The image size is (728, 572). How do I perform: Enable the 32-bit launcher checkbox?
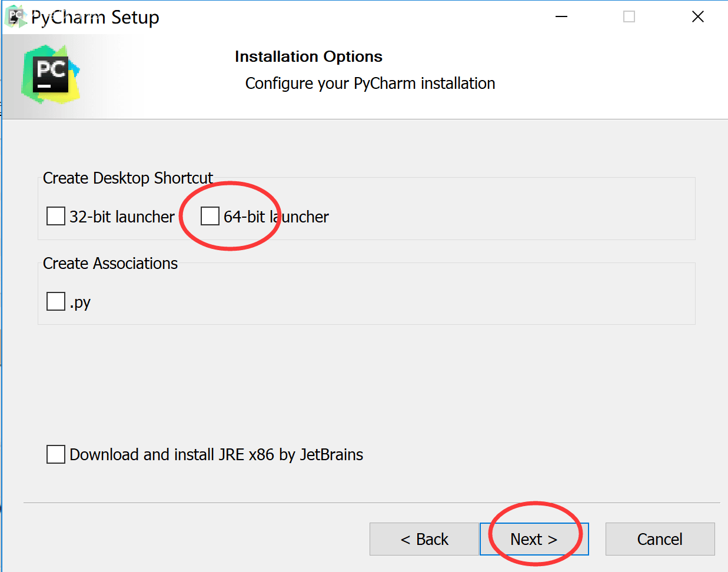pyautogui.click(x=56, y=216)
